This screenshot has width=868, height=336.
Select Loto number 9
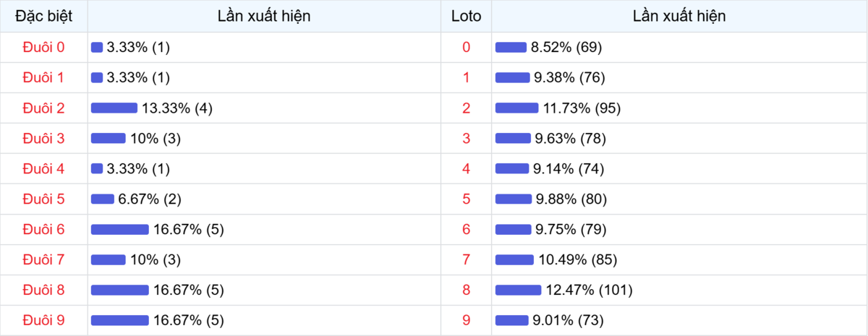(466, 320)
